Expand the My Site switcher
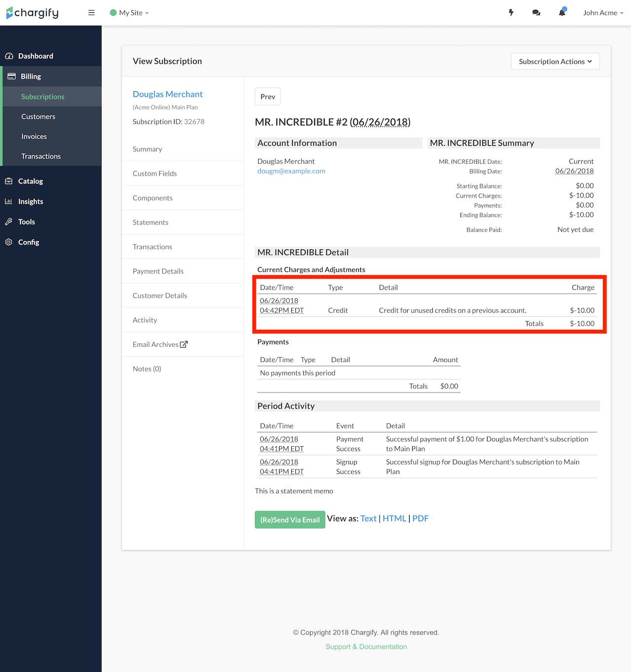Screen dimensions: 631x672 coord(130,13)
